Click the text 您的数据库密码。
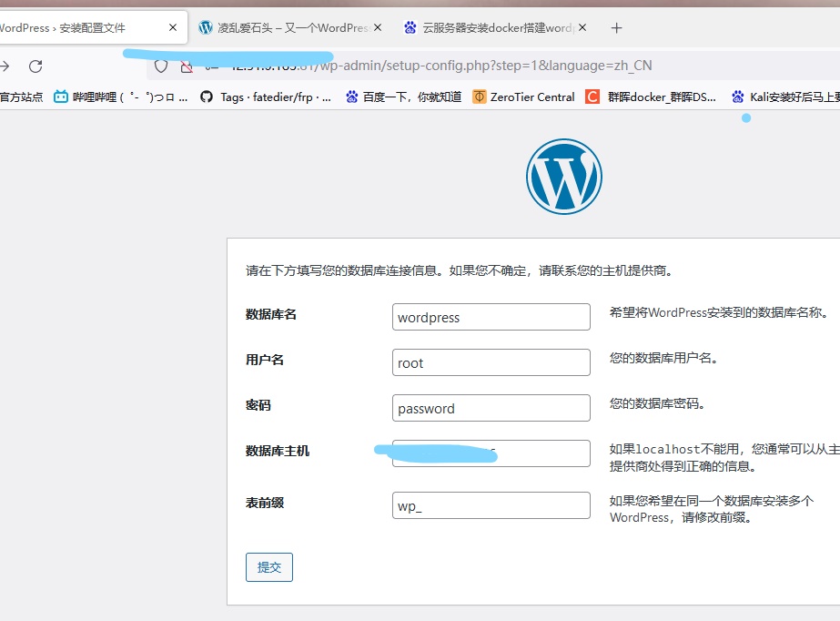The width and height of the screenshot is (840, 621). [657, 403]
